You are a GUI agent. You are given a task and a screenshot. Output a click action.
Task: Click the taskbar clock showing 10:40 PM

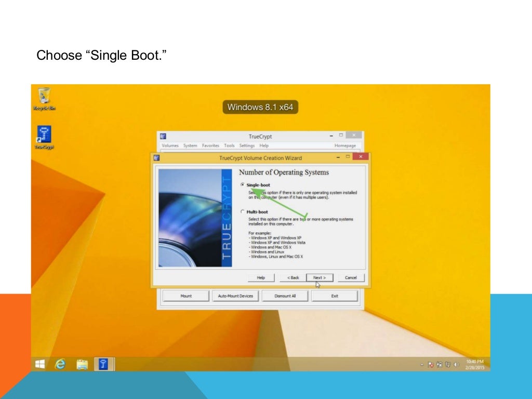coord(474,364)
